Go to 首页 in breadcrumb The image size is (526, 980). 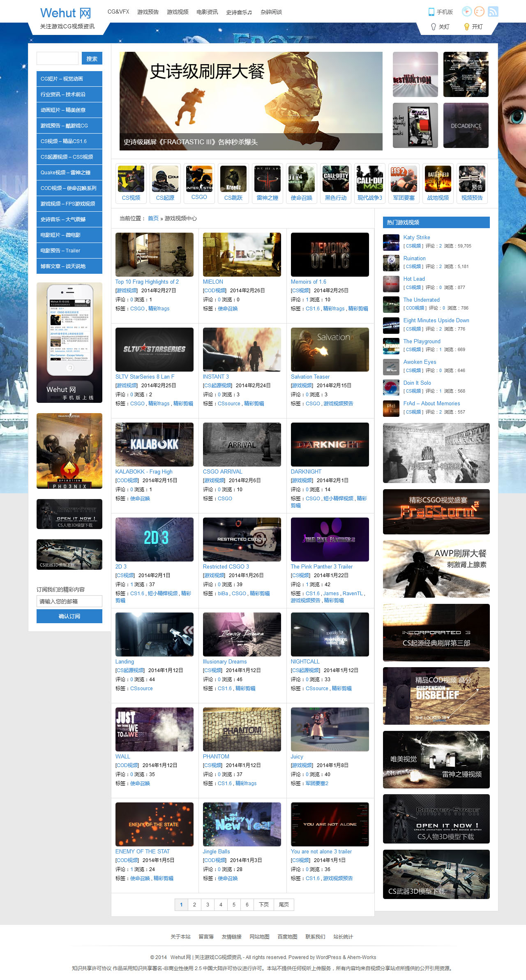tap(153, 218)
